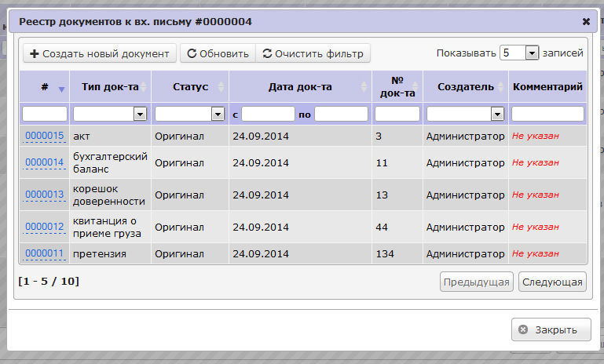The image size is (604, 364).
Task: Click the 'Закрыть' button
Action: pyautogui.click(x=551, y=329)
